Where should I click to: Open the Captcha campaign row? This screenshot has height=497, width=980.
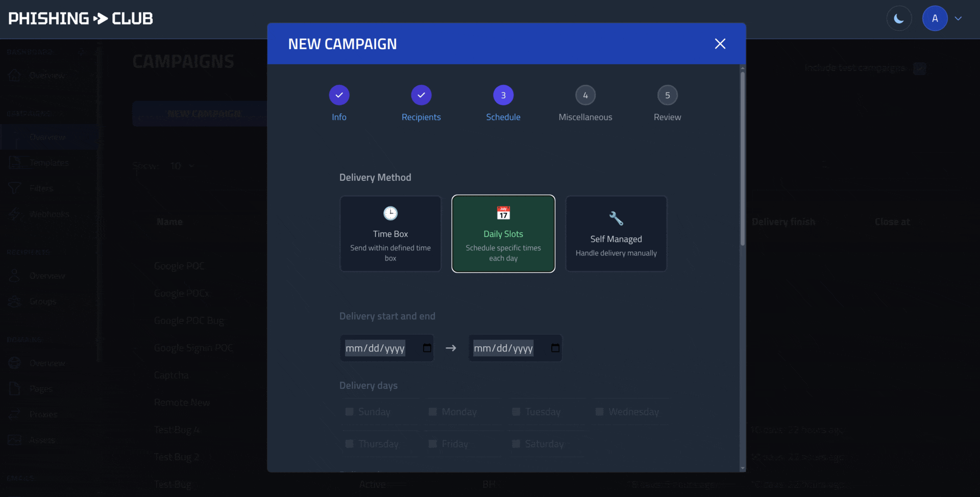[171, 375]
